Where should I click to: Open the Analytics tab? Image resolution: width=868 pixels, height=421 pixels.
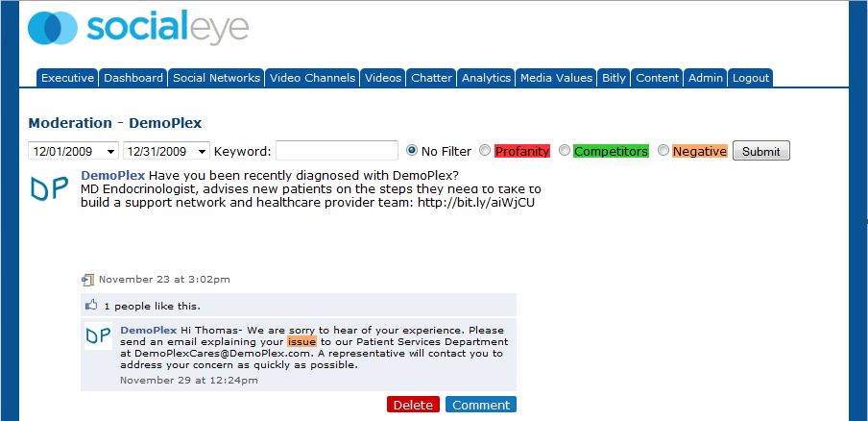[x=486, y=78]
